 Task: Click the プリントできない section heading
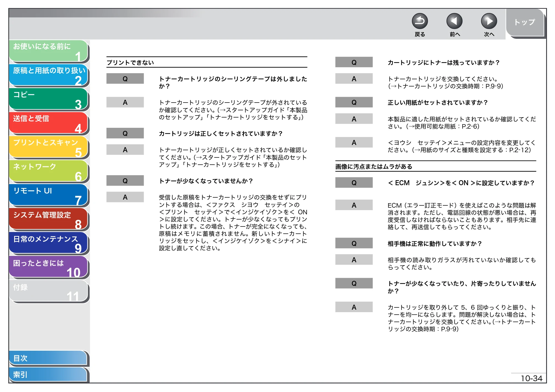pyautogui.click(x=130, y=63)
